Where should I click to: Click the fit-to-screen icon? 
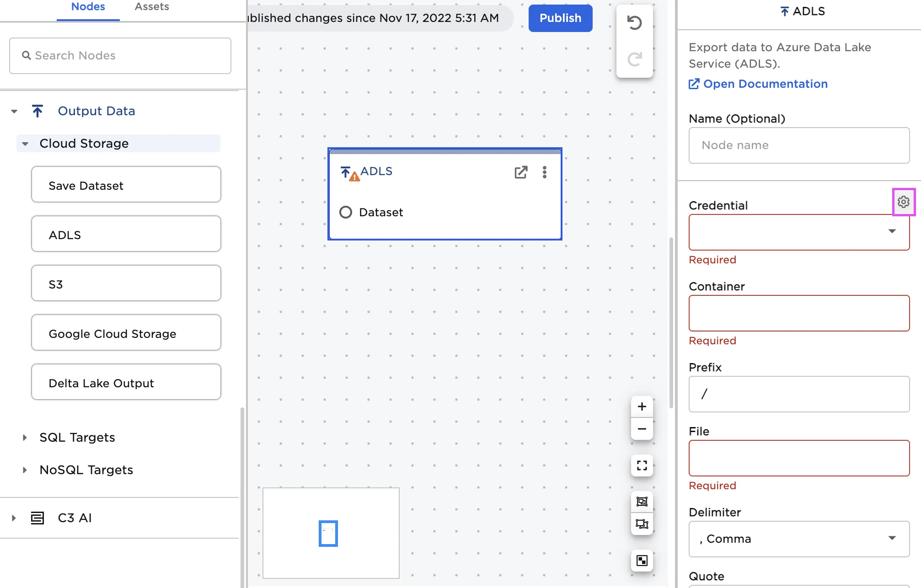[x=642, y=465]
